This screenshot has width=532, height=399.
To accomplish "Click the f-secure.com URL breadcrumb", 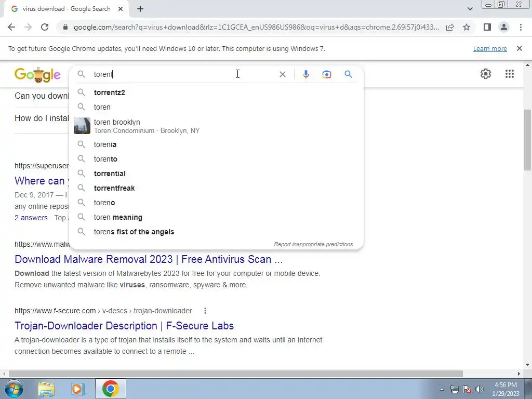I will tap(103, 311).
